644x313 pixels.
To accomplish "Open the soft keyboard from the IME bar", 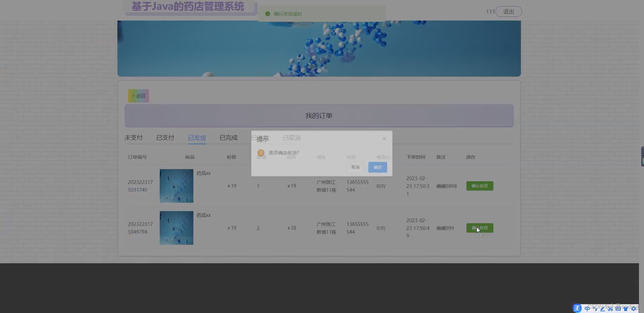I will (x=618, y=308).
